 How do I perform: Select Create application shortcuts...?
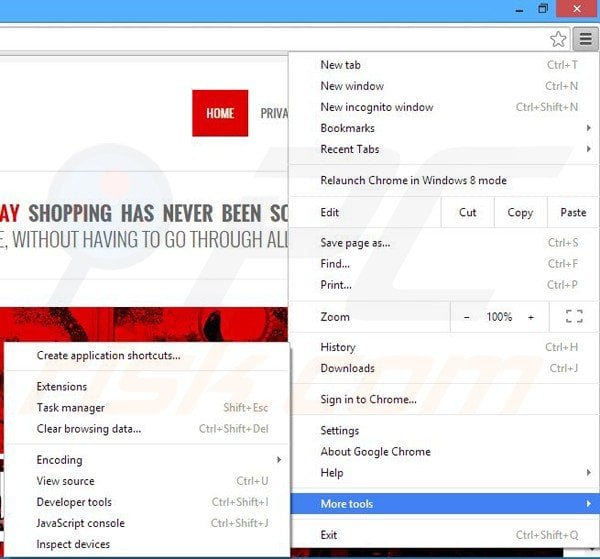coord(147,355)
